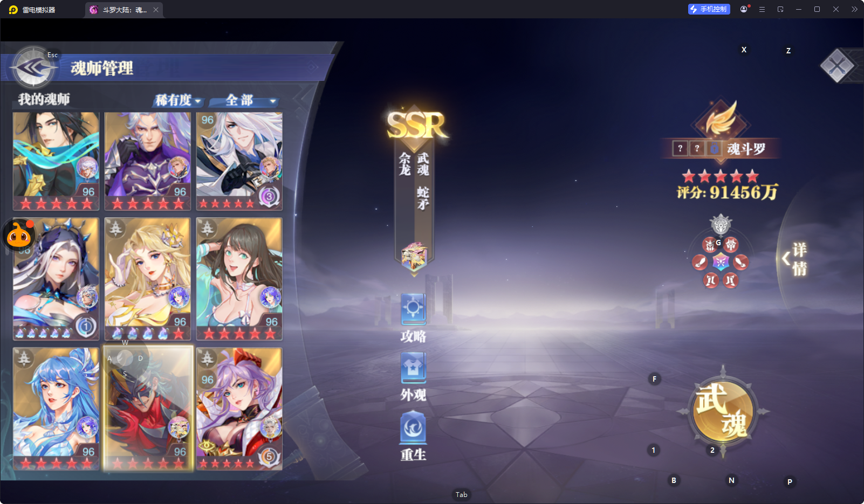Select the right red boots slot
This screenshot has width=864, height=504.
[730, 280]
